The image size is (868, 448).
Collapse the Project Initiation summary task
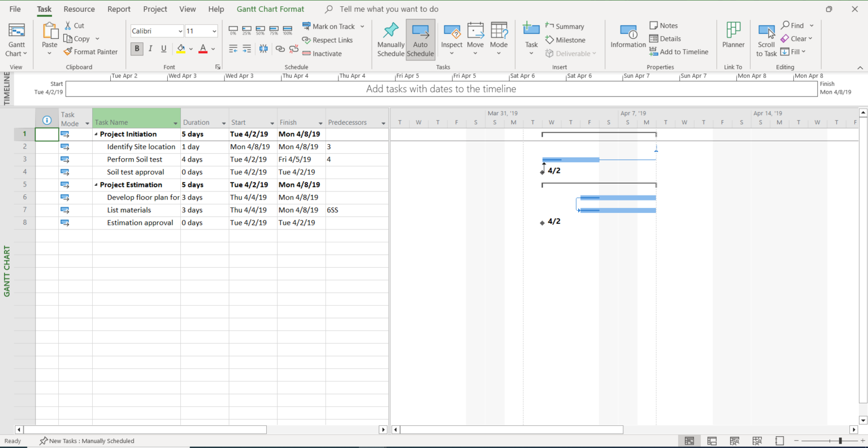tap(97, 134)
